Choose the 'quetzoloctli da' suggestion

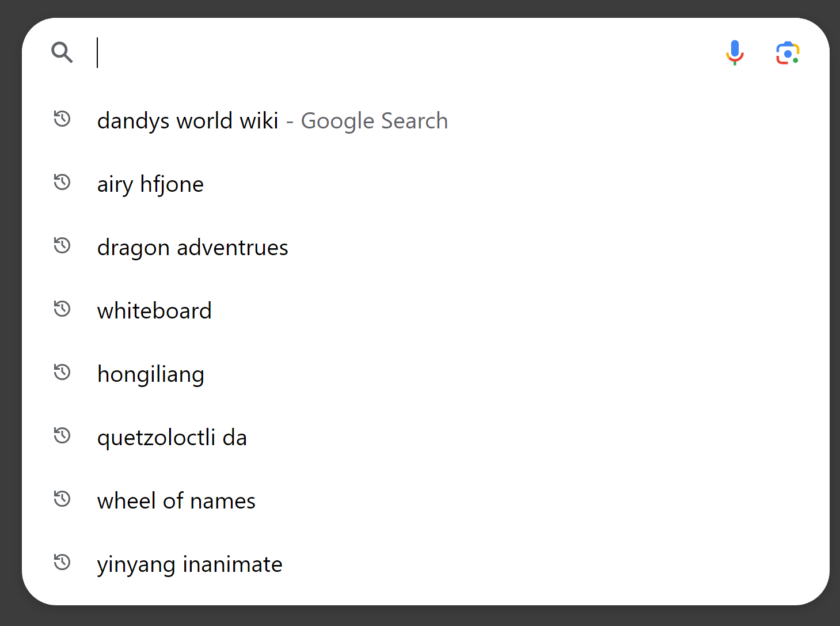click(172, 437)
